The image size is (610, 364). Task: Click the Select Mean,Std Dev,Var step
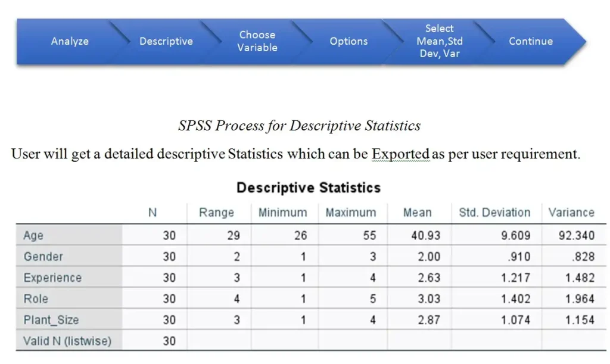[440, 41]
